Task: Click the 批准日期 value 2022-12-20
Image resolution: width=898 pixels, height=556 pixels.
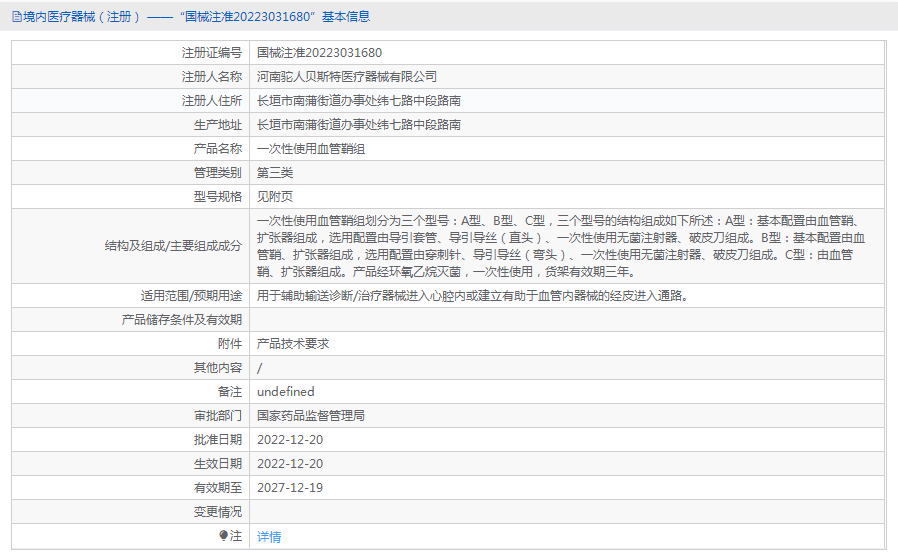Action: coord(290,440)
